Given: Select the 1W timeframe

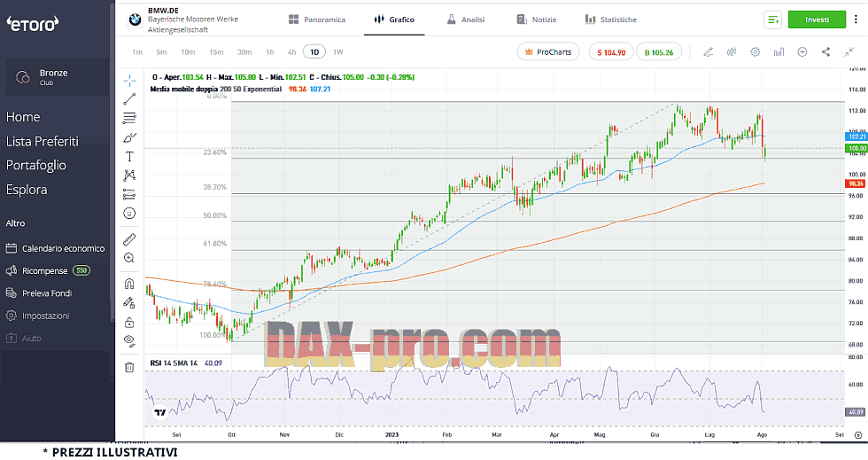Looking at the screenshot, I should (338, 52).
